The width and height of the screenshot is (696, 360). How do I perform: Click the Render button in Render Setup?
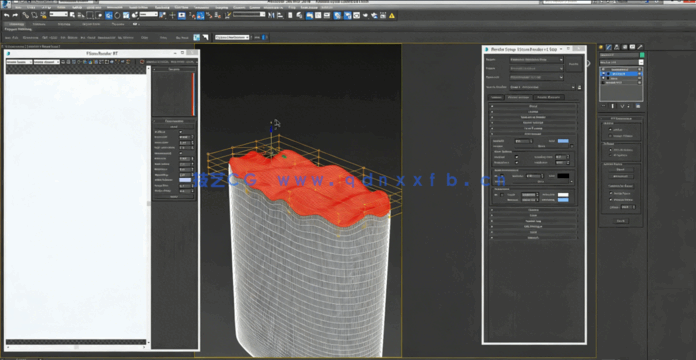(x=573, y=64)
